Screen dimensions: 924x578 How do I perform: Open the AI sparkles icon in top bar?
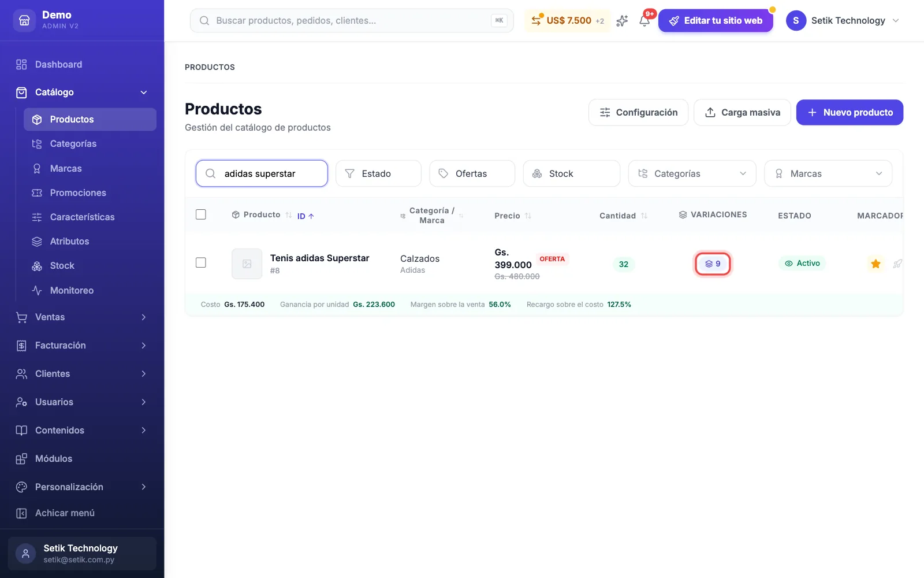coord(622,21)
